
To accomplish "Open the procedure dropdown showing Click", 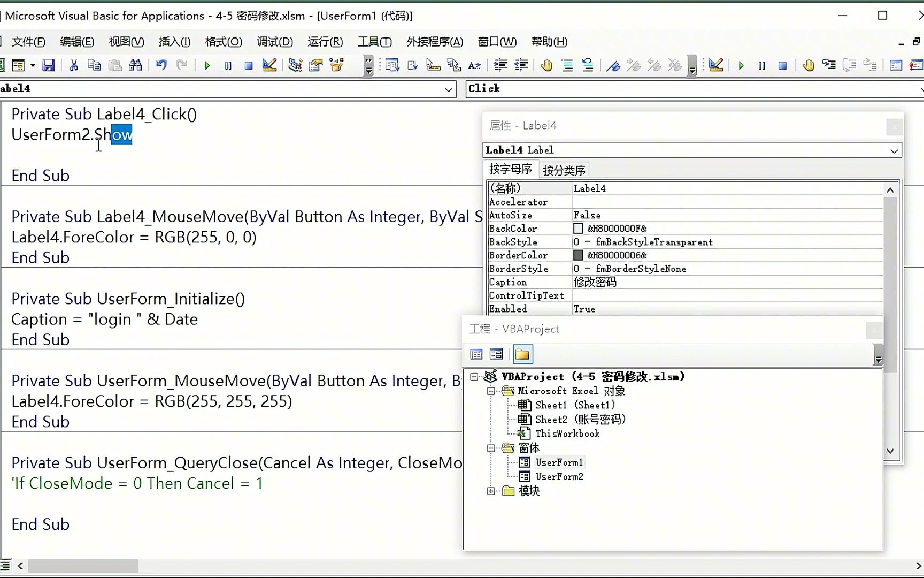I will pyautogui.click(x=919, y=89).
